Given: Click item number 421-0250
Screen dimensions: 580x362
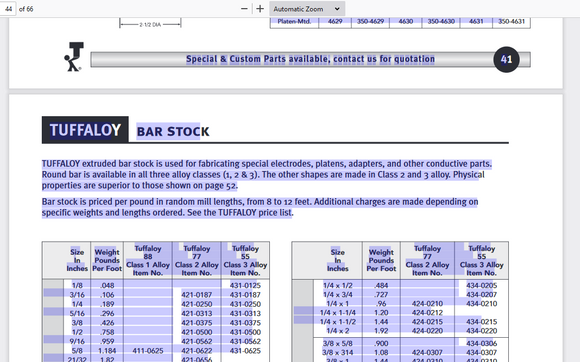Looking at the screenshot, I should (196, 304).
